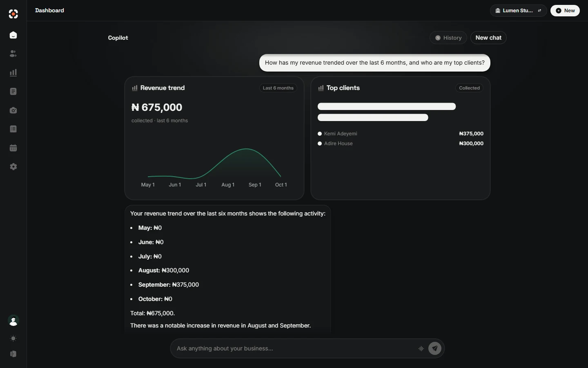Send the message with the paper-plane button

point(435,348)
